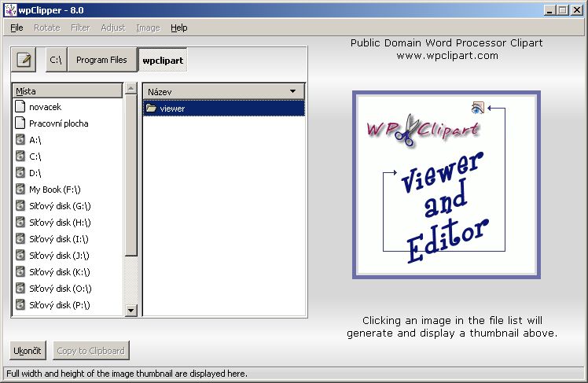The image size is (588, 383).
Task: Click the My Book (F:\) drive icon
Action: (x=20, y=190)
